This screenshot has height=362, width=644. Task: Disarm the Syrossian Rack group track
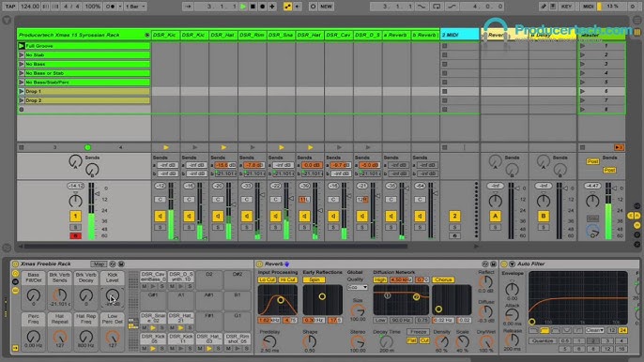[75, 235]
